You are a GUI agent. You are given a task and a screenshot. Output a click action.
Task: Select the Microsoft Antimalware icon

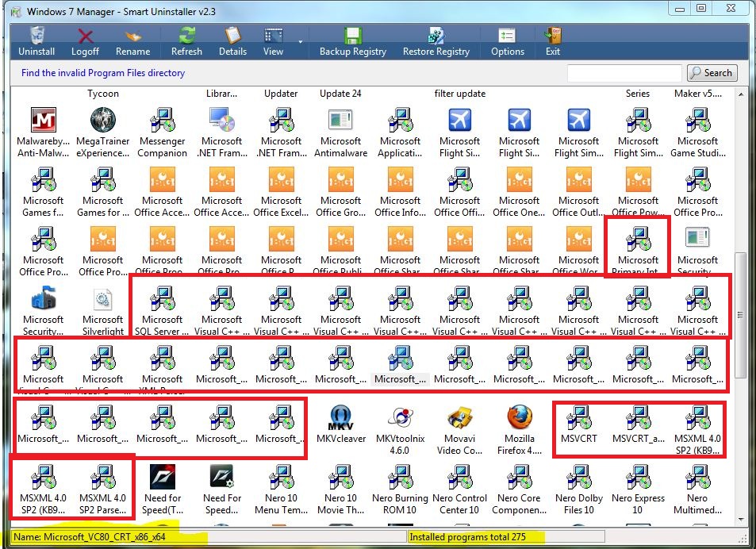point(340,120)
